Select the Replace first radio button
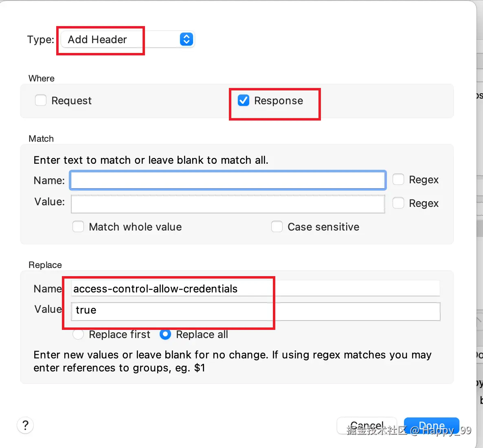The image size is (483, 448). [78, 334]
